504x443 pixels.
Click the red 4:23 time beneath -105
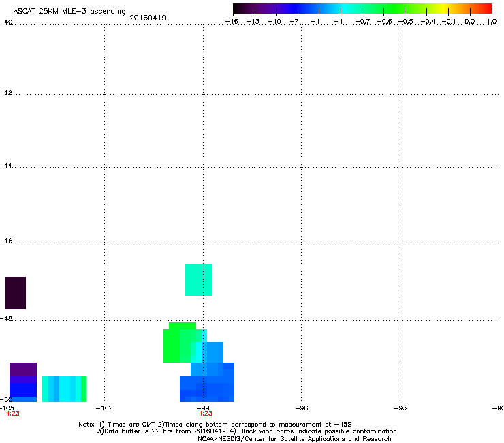(x=12, y=414)
